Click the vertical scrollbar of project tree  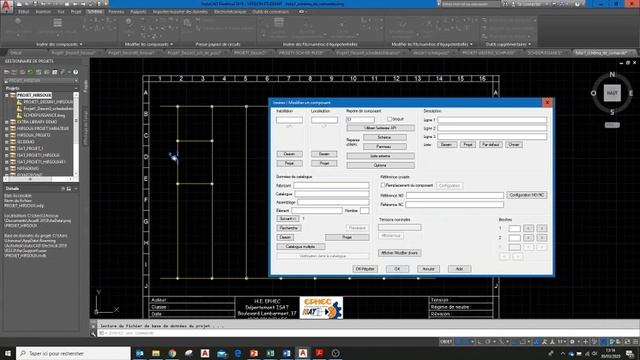tap(76, 135)
